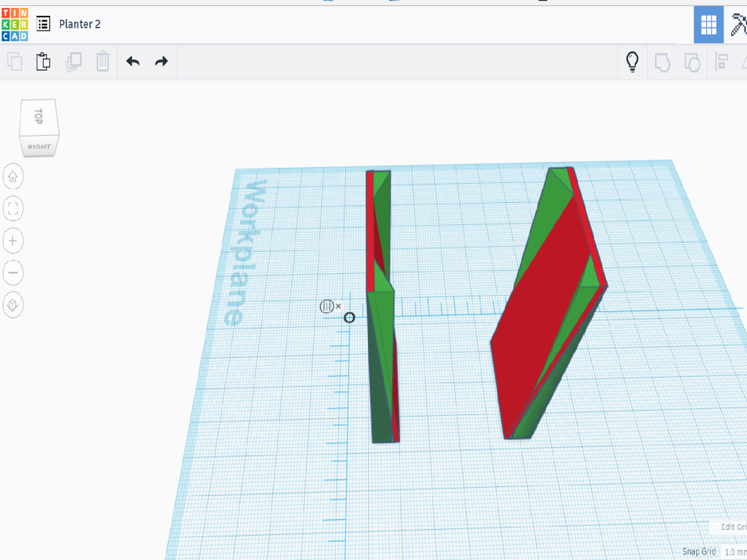This screenshot has width=747, height=560.
Task: Click the TOP face of view cube
Action: [x=39, y=117]
